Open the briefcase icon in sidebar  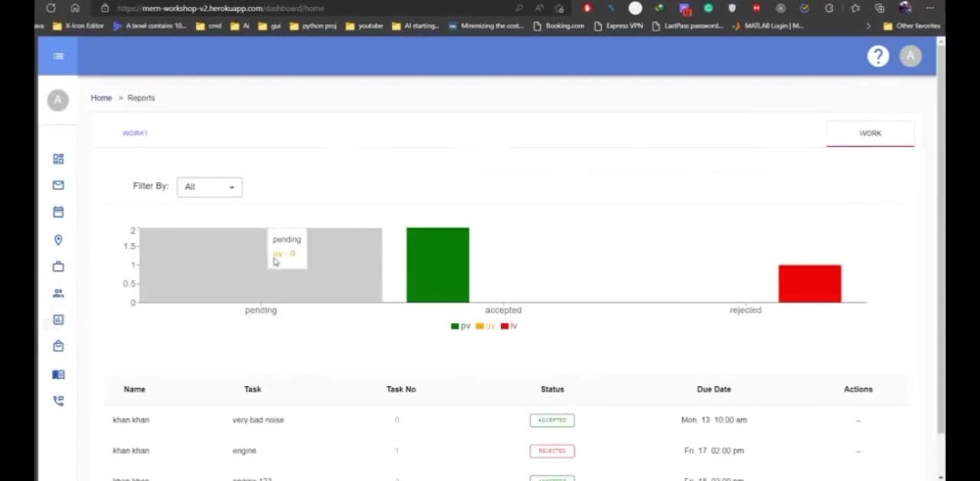click(58, 266)
